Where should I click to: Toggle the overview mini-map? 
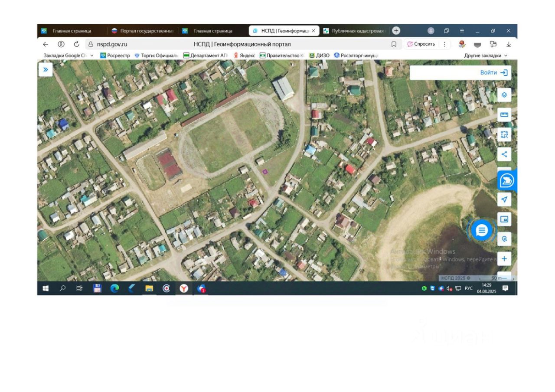pos(504,219)
